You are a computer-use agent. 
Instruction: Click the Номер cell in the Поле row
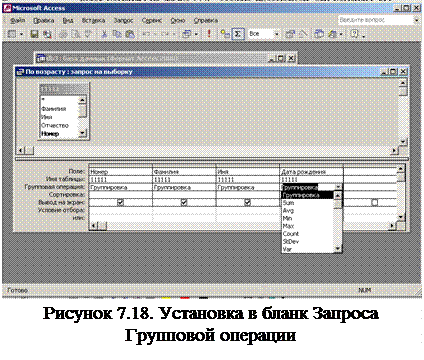(120, 172)
